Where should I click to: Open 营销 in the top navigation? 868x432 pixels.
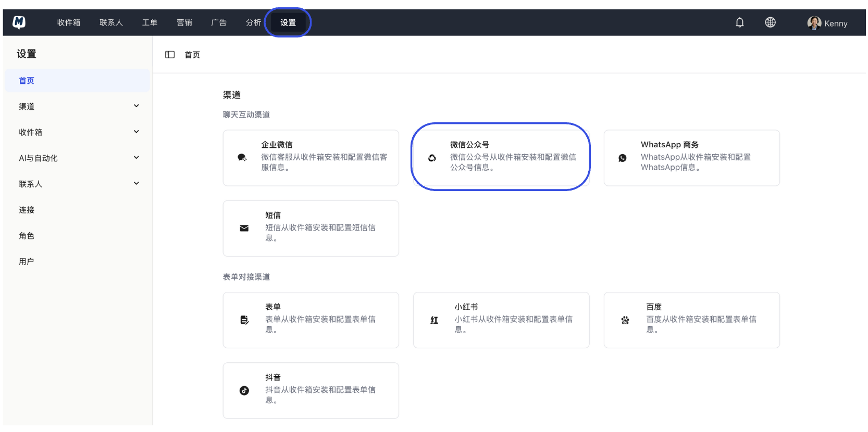coord(184,22)
